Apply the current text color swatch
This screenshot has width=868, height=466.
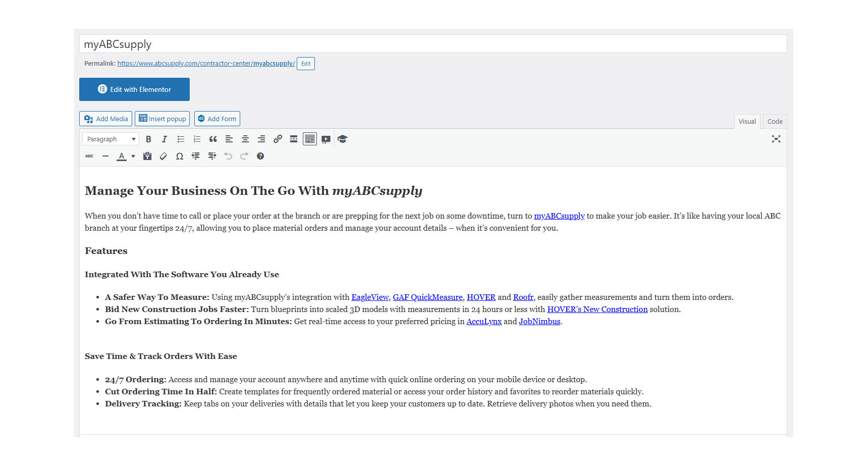pyautogui.click(x=122, y=157)
